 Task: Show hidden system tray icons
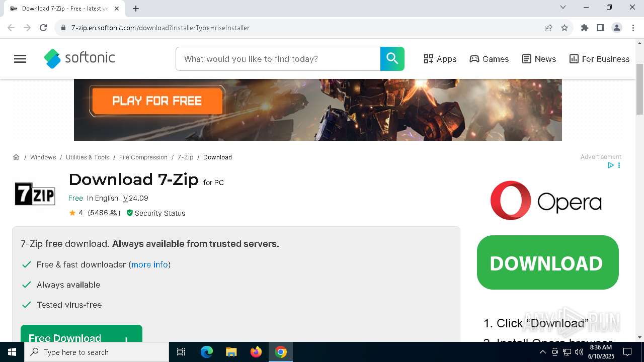(x=542, y=352)
